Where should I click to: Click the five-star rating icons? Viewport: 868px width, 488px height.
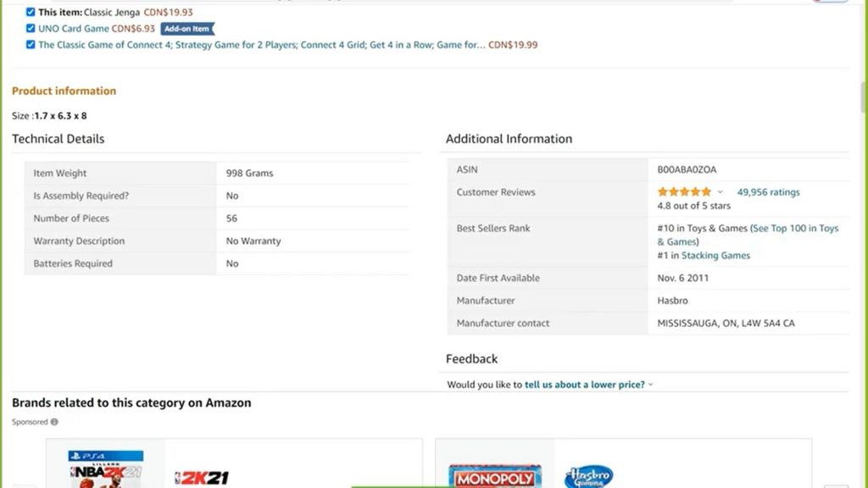click(x=684, y=192)
